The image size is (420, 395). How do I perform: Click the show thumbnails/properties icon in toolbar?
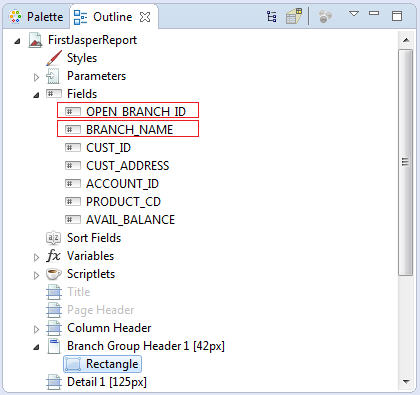pyautogui.click(x=294, y=16)
